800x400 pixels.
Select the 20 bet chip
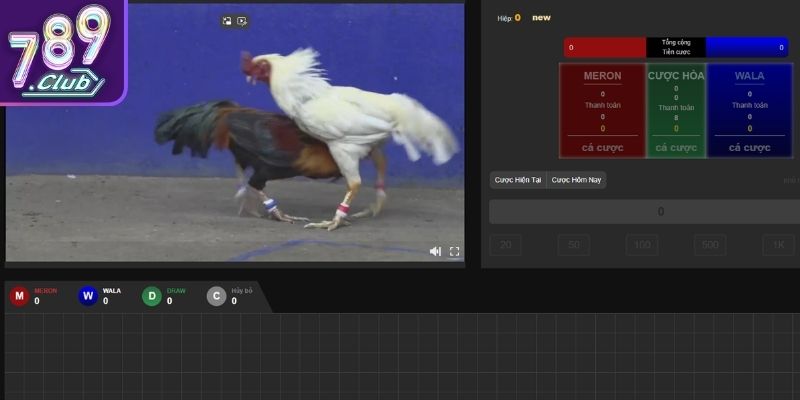[505, 245]
